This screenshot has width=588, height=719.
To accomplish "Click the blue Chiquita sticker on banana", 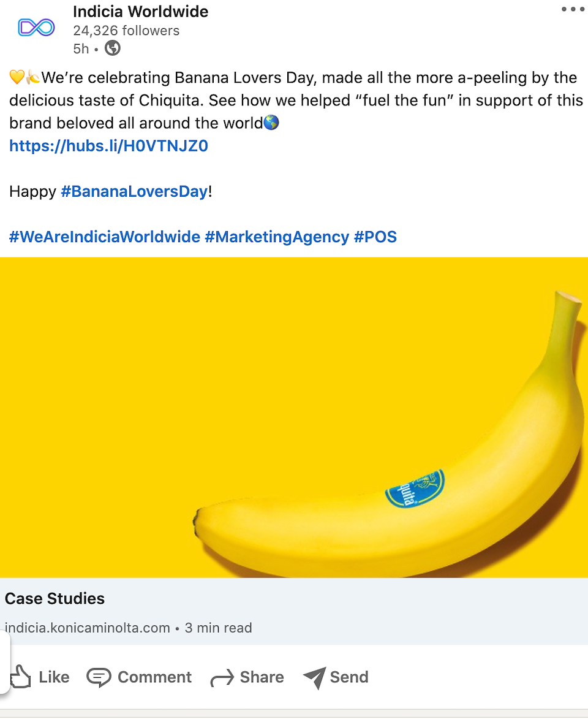I will [x=415, y=489].
